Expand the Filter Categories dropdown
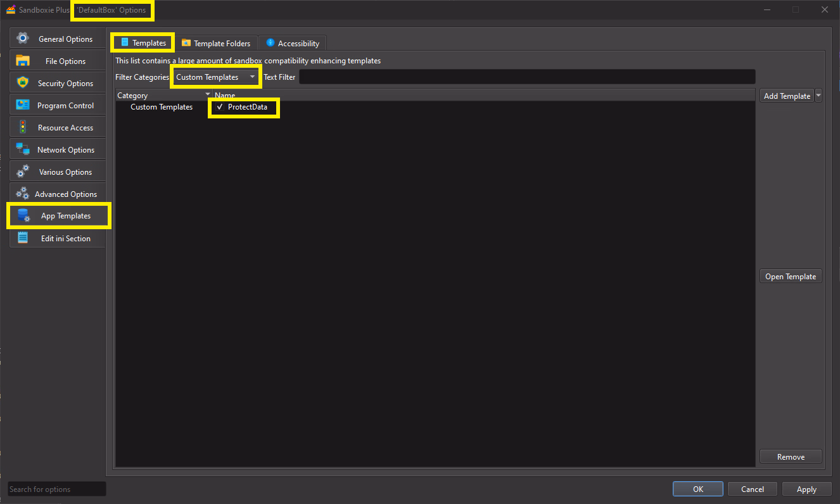Image resolution: width=840 pixels, height=504 pixels. [253, 77]
